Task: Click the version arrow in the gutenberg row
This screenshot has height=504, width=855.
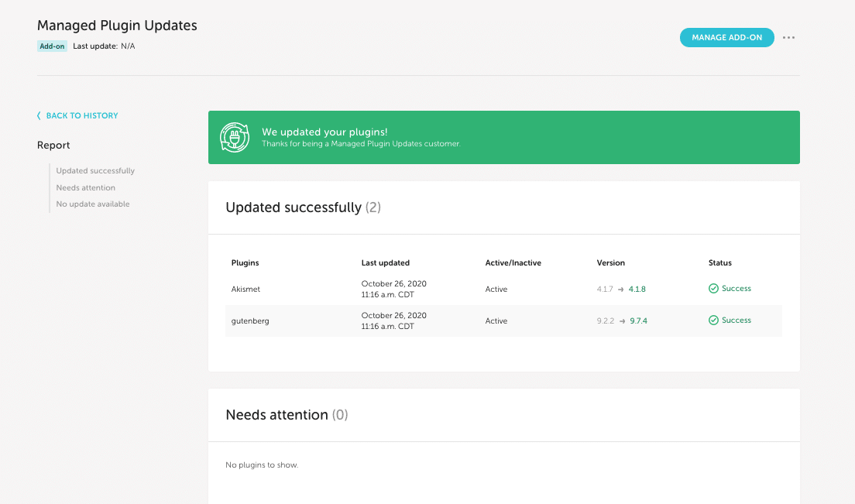Action: (623, 321)
